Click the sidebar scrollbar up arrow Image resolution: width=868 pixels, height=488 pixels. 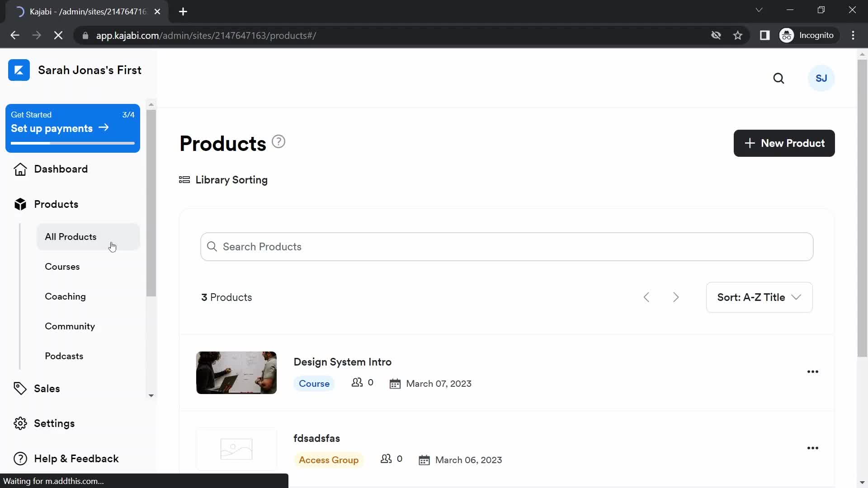151,104
